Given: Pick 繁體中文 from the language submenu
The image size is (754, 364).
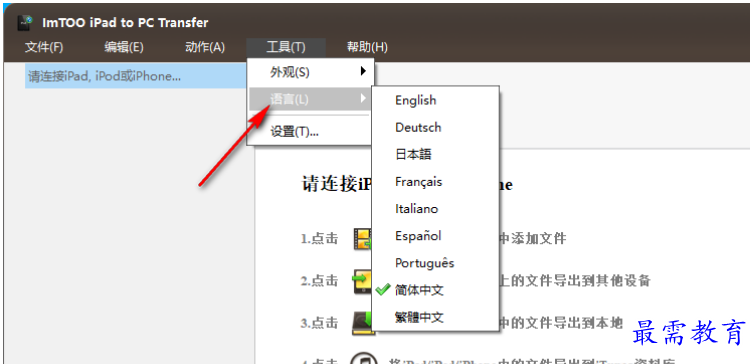Looking at the screenshot, I should click(436, 317).
